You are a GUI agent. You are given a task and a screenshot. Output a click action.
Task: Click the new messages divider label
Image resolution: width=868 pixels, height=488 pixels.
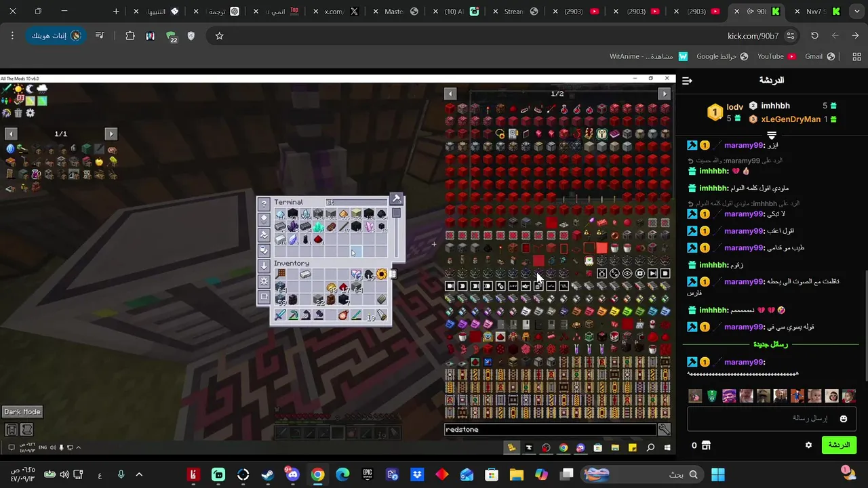(x=770, y=344)
